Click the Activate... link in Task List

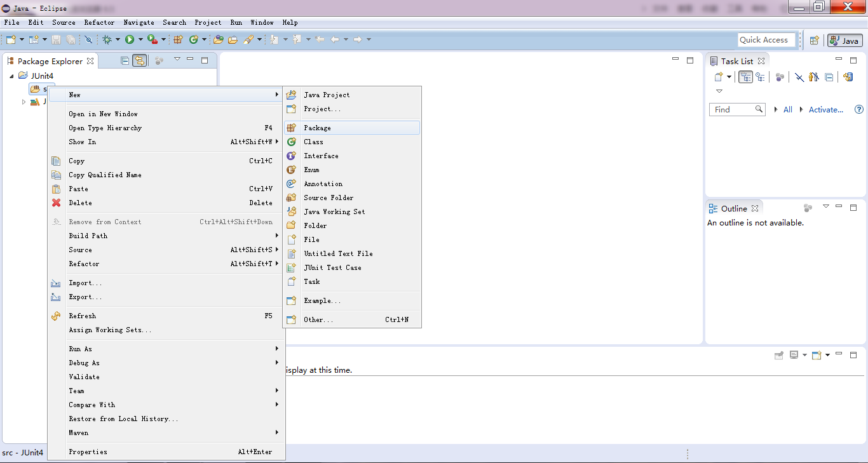825,109
